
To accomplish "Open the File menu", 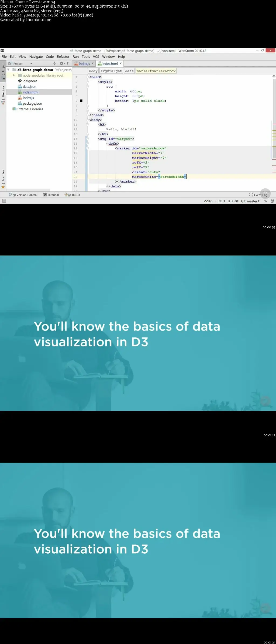I will point(4,57).
